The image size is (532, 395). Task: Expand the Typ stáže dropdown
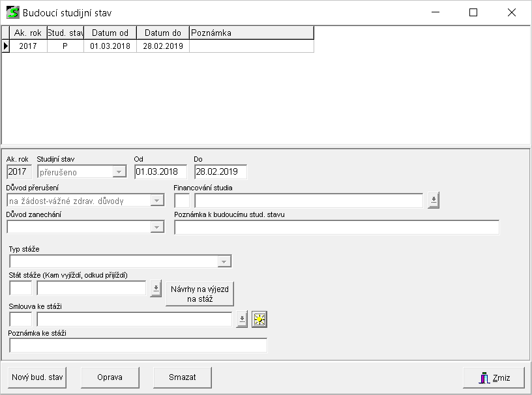224,261
